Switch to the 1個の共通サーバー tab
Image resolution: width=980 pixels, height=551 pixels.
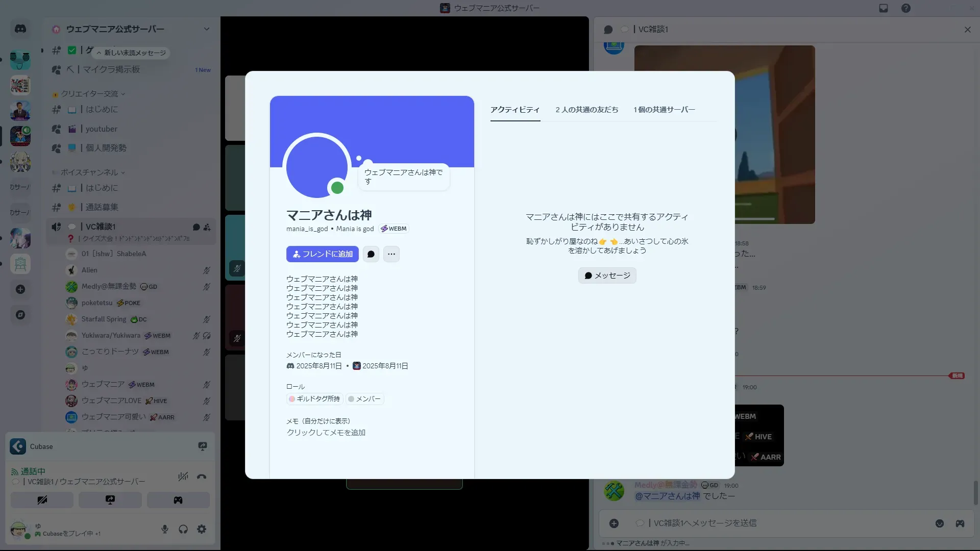[x=664, y=110]
